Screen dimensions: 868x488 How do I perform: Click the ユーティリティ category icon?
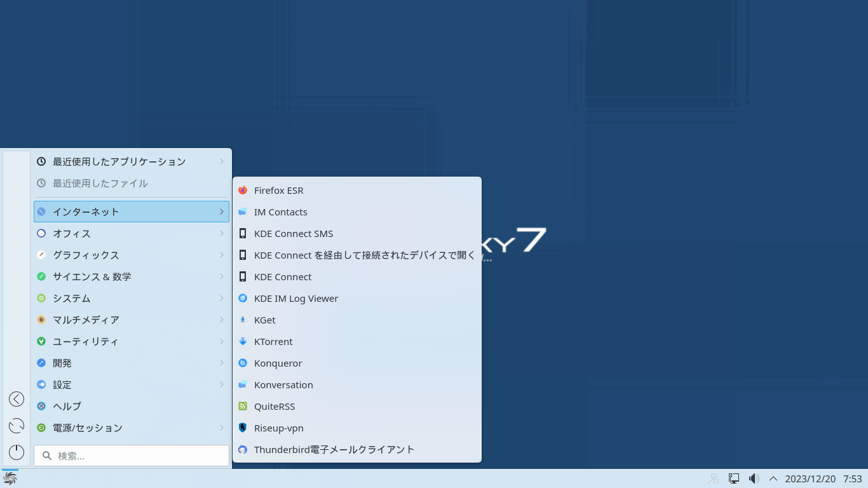(41, 341)
